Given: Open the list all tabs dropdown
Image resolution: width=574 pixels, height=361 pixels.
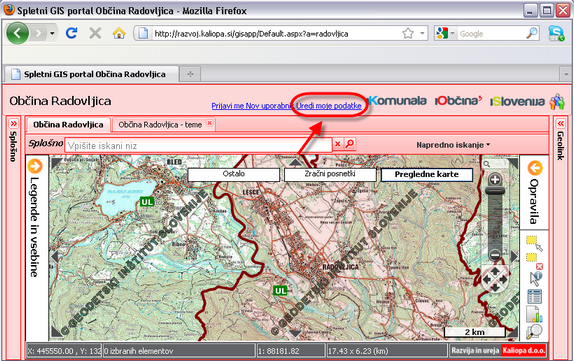Looking at the screenshot, I should coord(565,74).
